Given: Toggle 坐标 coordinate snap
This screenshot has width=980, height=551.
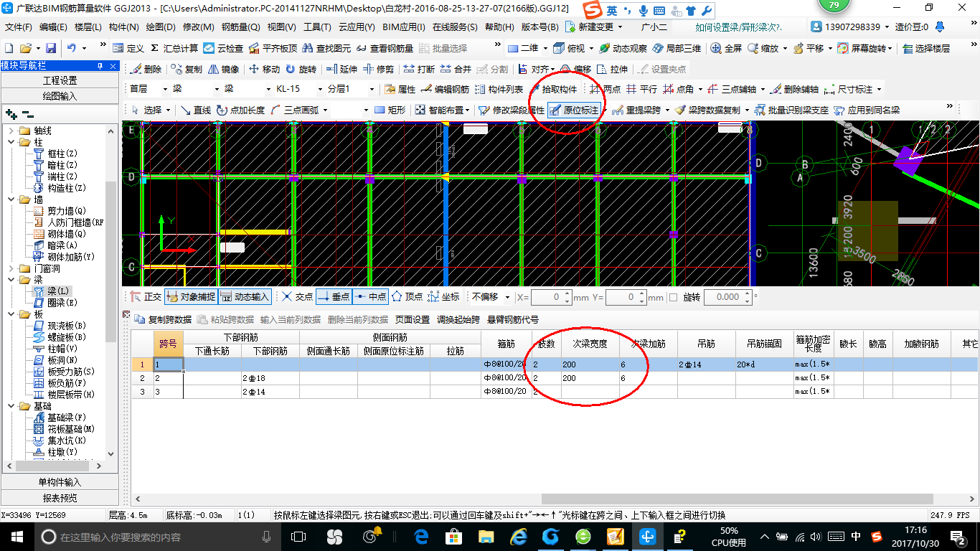Looking at the screenshot, I should click(443, 296).
